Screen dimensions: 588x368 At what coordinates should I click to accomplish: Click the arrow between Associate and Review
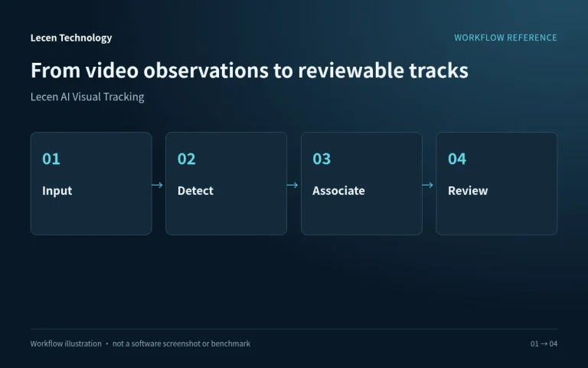pos(428,185)
